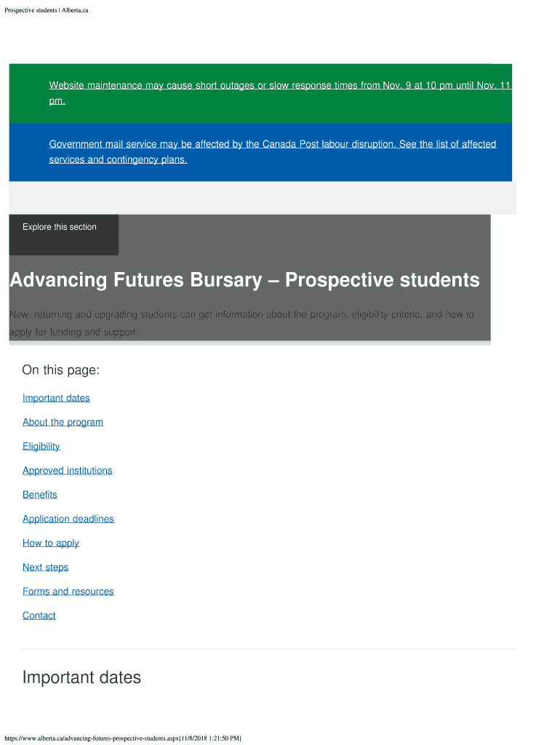The width and height of the screenshot is (560, 745).
Task: Click the program description paragraph text
Action: pyautogui.click(x=241, y=323)
